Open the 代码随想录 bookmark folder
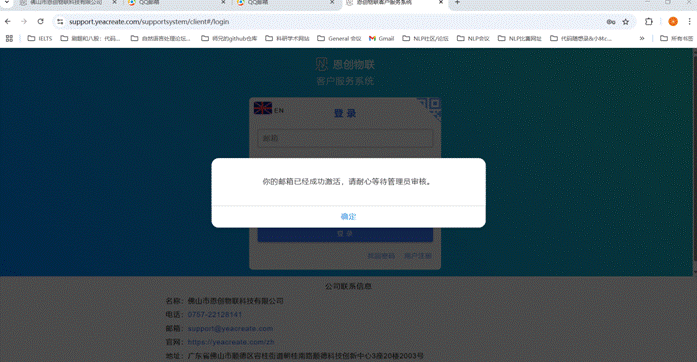The width and height of the screenshot is (697, 362). tap(581, 39)
